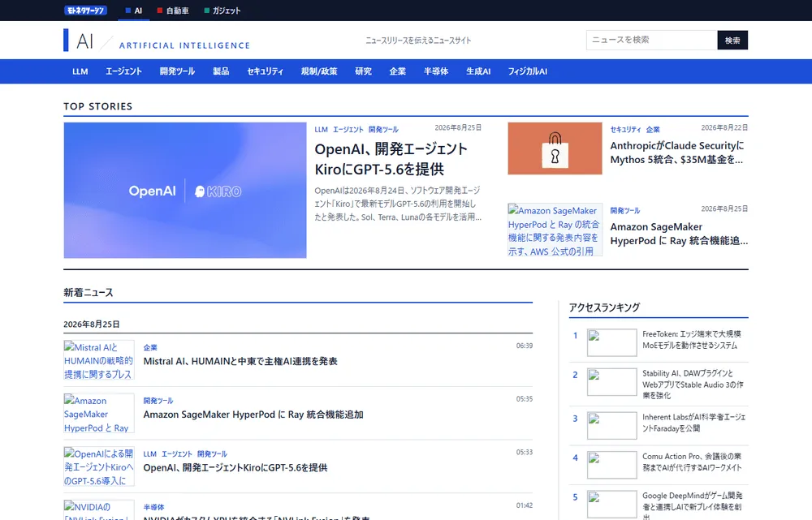Open the 研究 navigation item
Viewport: 812px width, 520px height.
(x=363, y=71)
